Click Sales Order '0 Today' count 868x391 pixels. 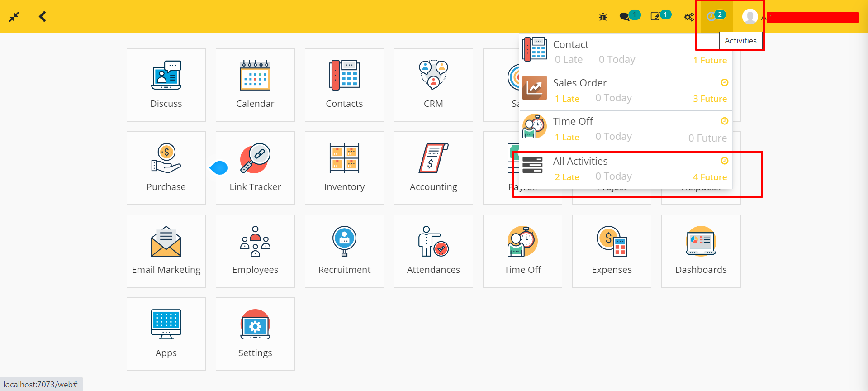coord(613,98)
